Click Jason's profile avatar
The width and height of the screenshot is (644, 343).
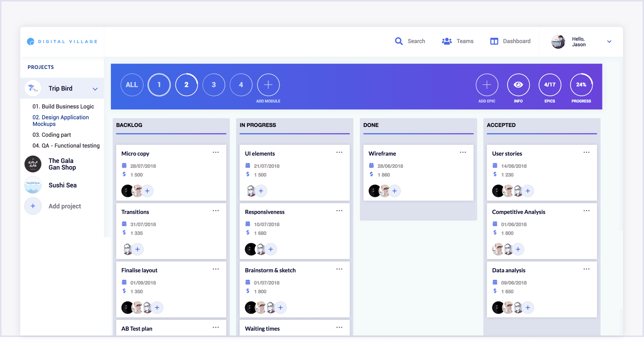(558, 42)
